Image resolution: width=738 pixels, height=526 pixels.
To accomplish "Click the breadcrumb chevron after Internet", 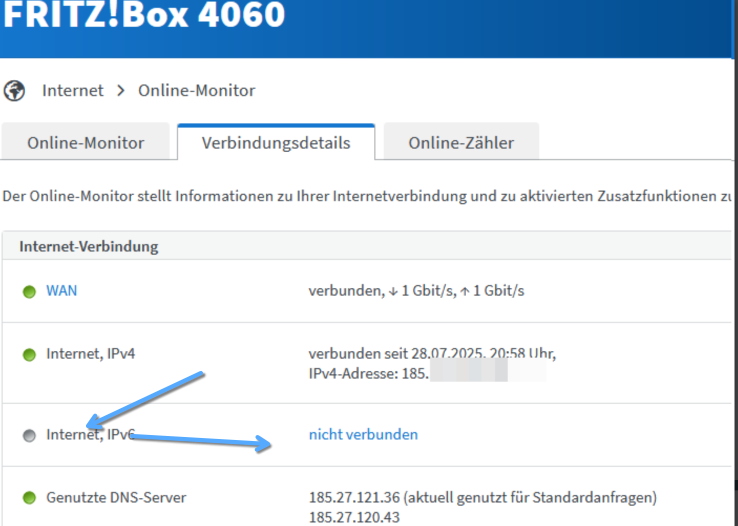I will 120,91.
